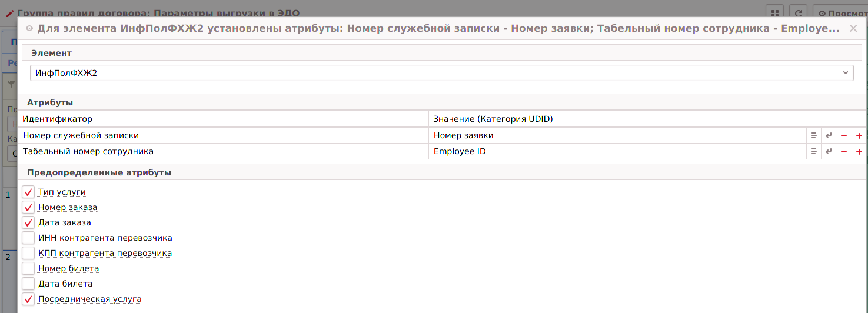Open the Элемент dropdown arrow

(846, 73)
